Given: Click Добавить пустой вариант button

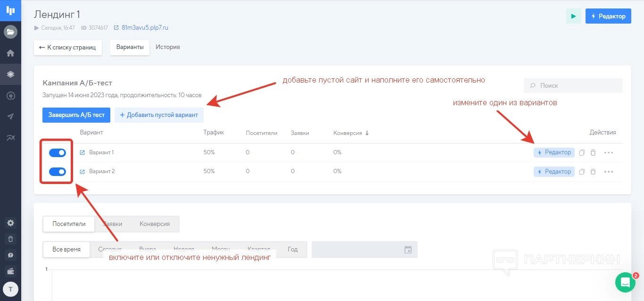Looking at the screenshot, I should click(159, 115).
